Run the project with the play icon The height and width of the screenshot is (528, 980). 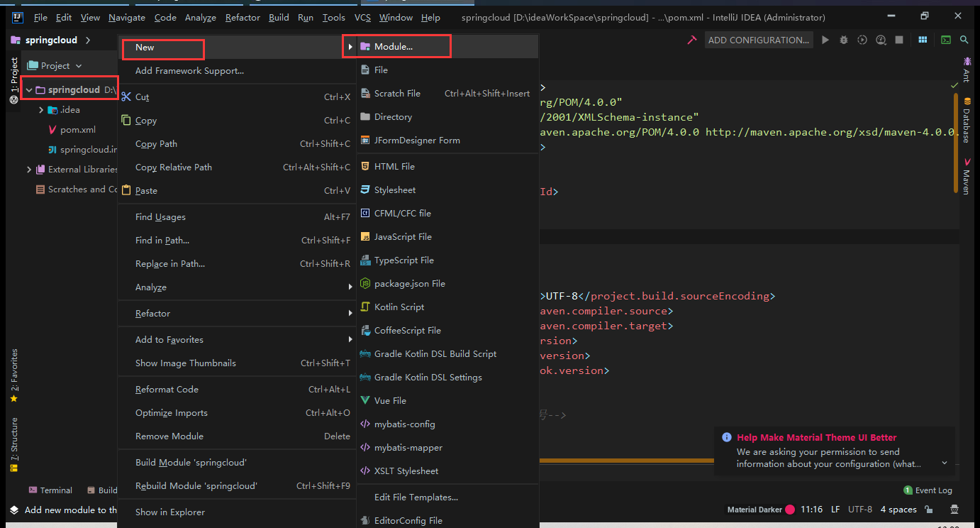825,40
